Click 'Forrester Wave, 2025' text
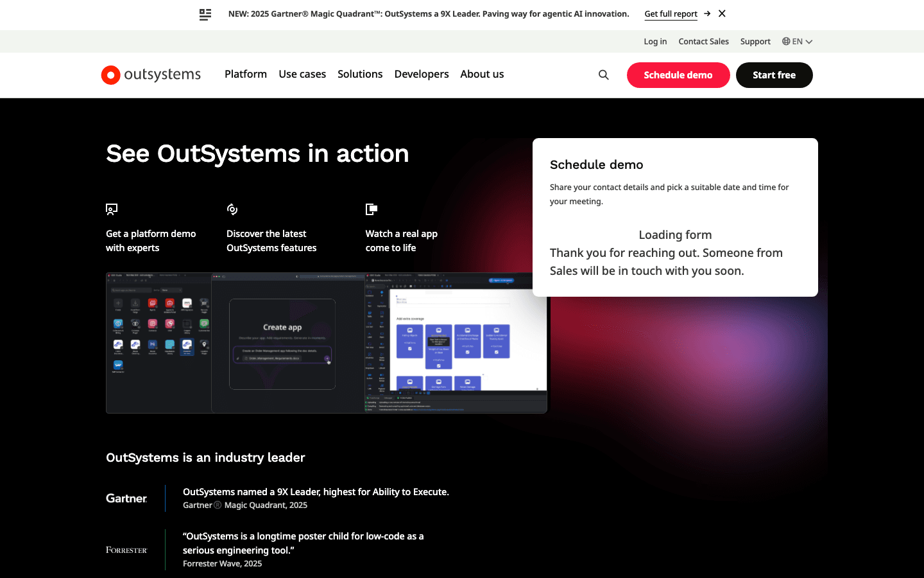Viewport: 924px width, 578px height. point(223,564)
